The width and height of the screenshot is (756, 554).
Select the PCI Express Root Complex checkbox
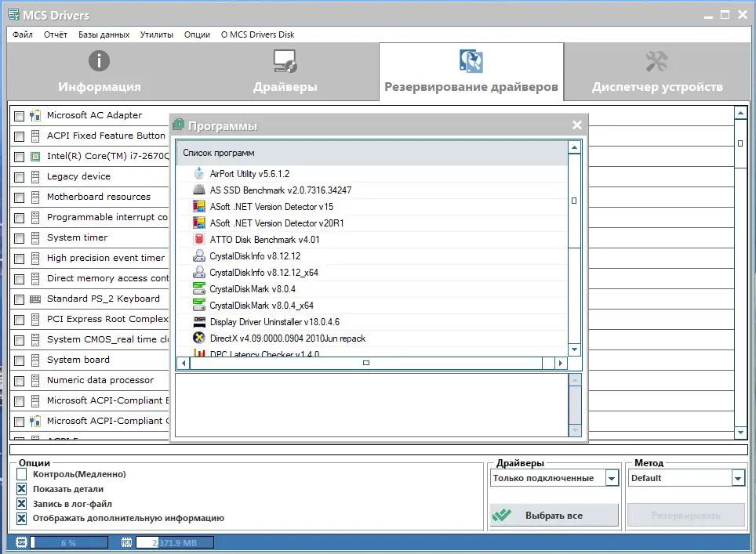pos(20,320)
